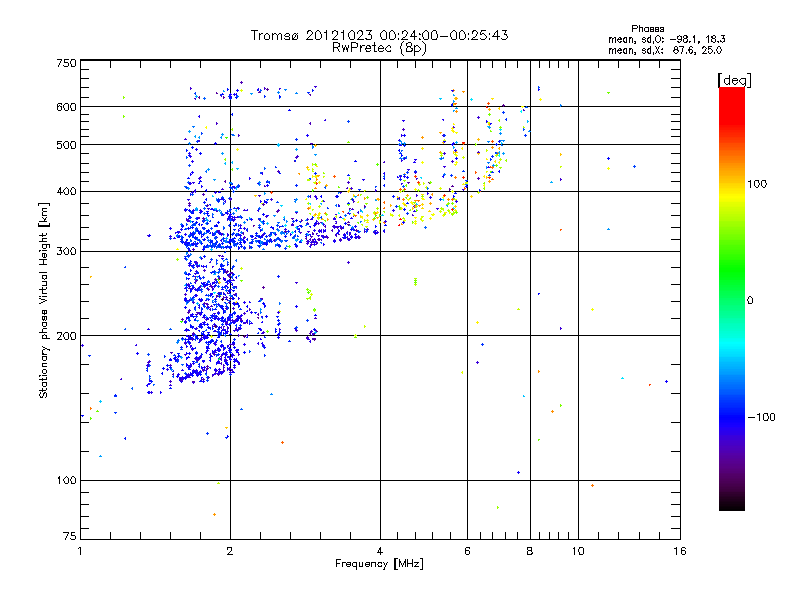This screenshot has width=800, height=600.
Task: Click y-axis tick label '750'
Action: tap(66, 63)
